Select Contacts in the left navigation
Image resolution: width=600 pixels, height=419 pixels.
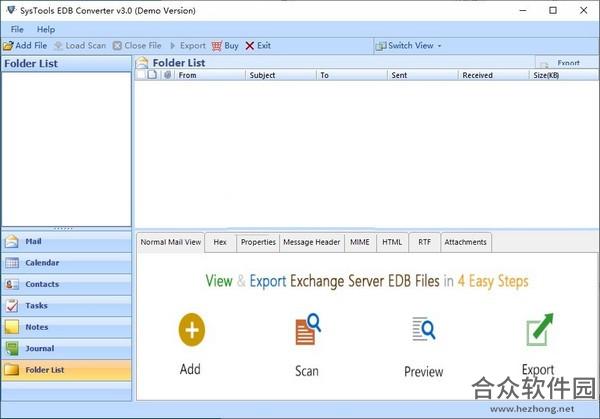pos(67,284)
